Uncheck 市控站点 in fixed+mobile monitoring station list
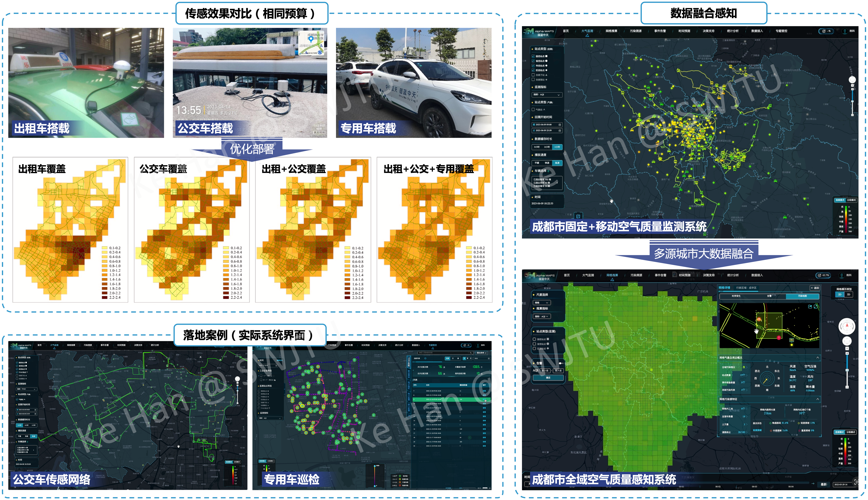Screen dimensions: 868x500 click(x=533, y=66)
